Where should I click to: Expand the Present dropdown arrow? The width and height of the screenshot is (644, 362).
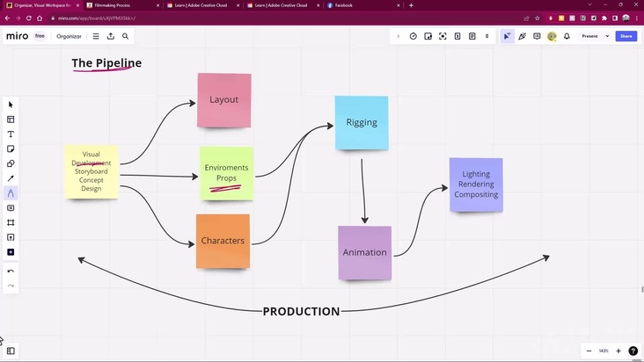607,36
